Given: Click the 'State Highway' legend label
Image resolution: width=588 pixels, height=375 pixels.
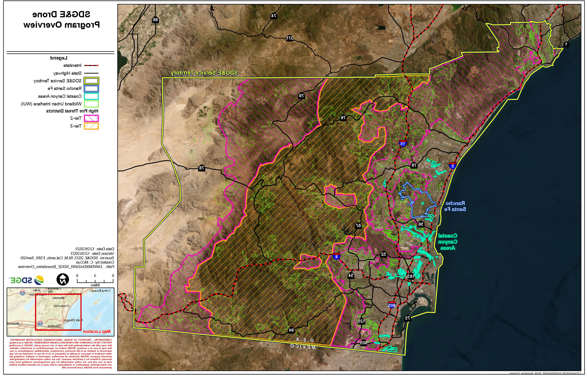Looking at the screenshot, I should click(67, 73).
